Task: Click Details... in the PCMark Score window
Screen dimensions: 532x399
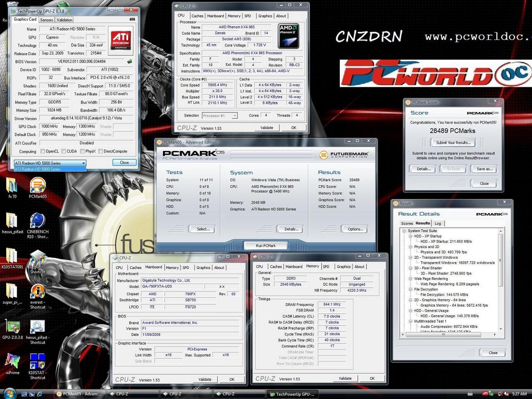Action: (424, 169)
